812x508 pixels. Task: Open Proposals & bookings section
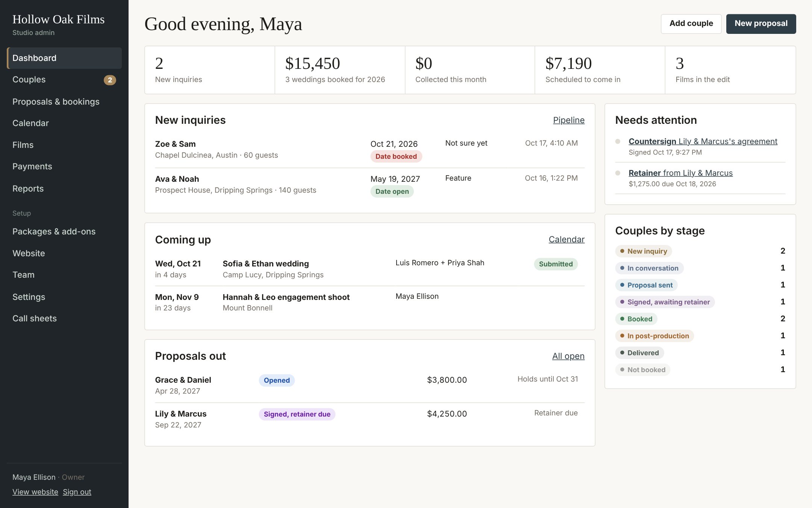(64, 102)
